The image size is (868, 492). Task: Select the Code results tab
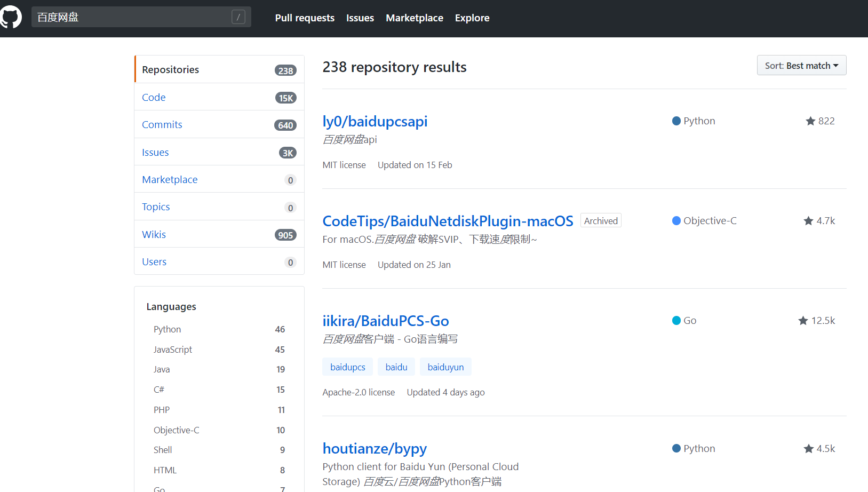(x=154, y=97)
